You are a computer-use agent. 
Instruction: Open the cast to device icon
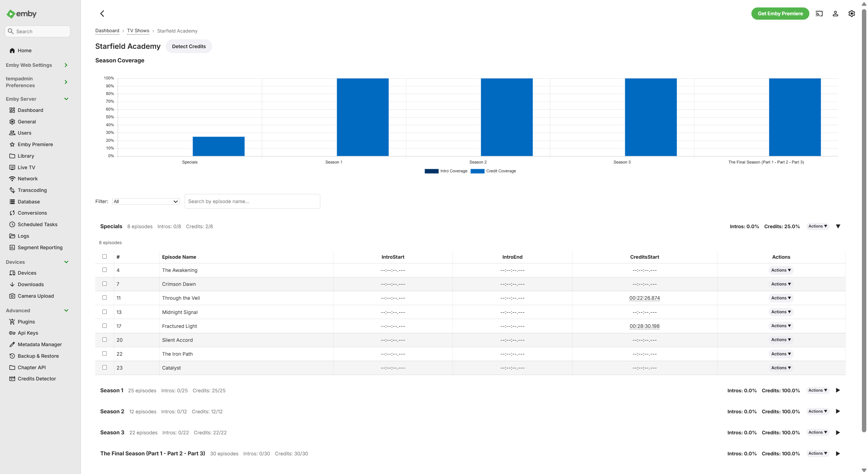(819, 14)
